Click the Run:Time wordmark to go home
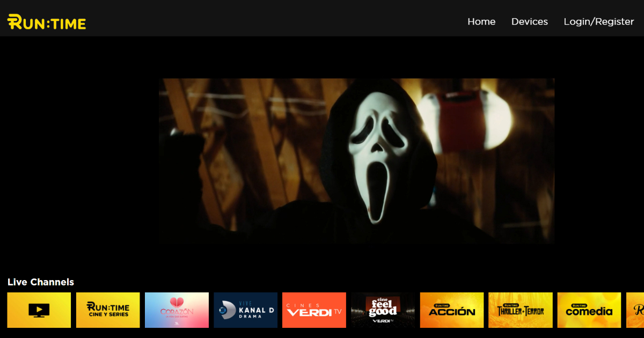Viewport: 644px width, 338px height. point(46,22)
